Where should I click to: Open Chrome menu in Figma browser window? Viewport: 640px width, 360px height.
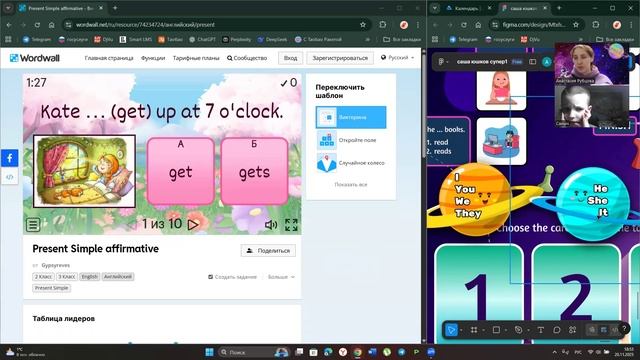(x=630, y=24)
